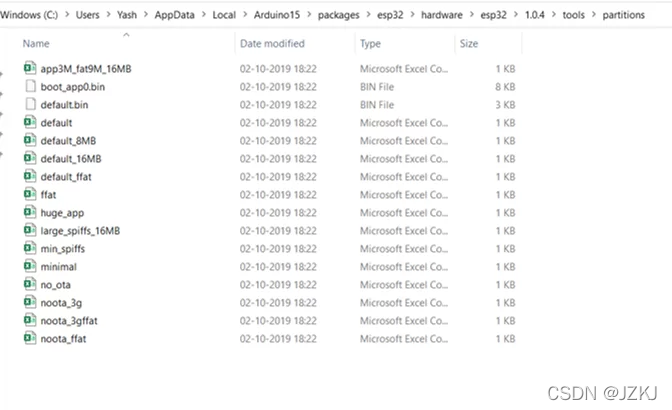Select the file name min_spiffs
This screenshot has height=410, width=672.
63,249
